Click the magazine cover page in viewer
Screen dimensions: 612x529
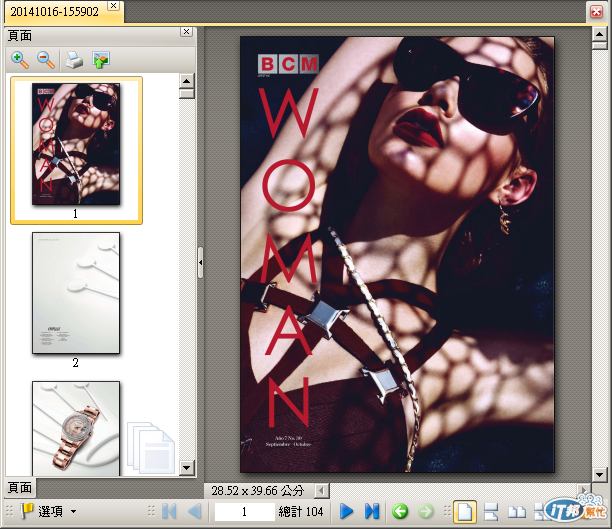point(397,255)
